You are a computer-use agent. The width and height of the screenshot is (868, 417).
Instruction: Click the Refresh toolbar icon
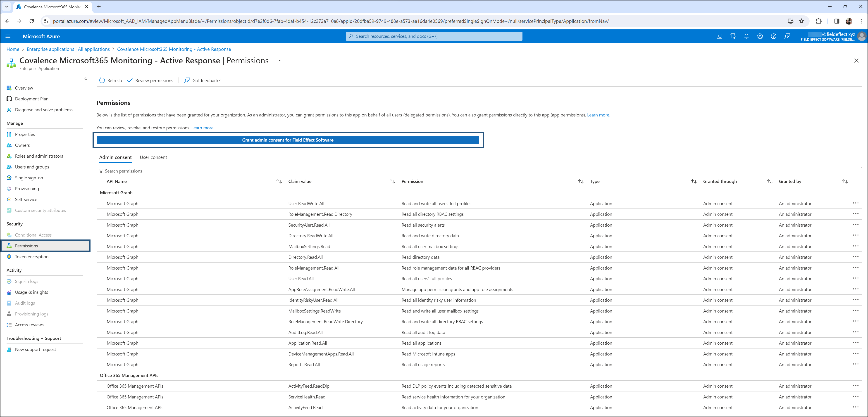102,81
